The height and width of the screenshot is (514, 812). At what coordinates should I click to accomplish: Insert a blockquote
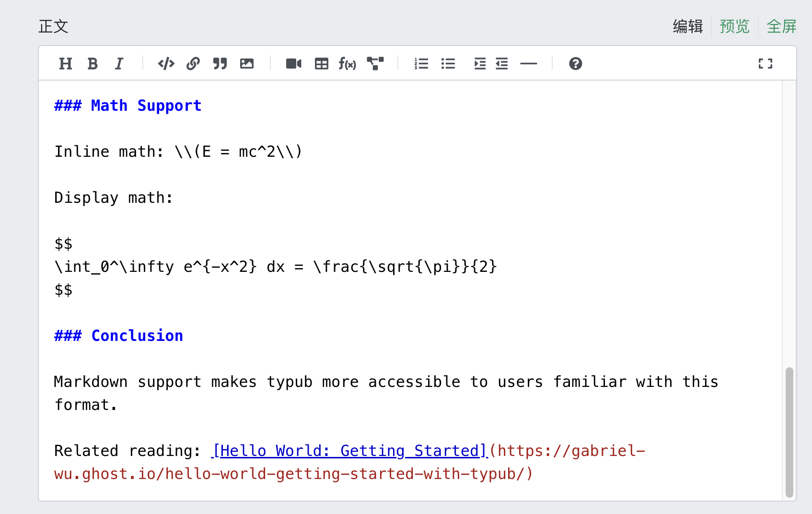coord(220,64)
